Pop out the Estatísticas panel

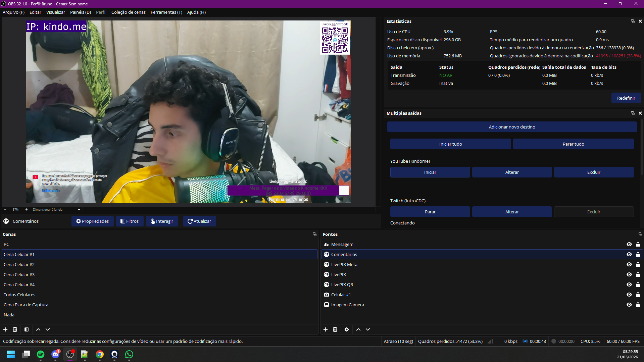tap(633, 21)
